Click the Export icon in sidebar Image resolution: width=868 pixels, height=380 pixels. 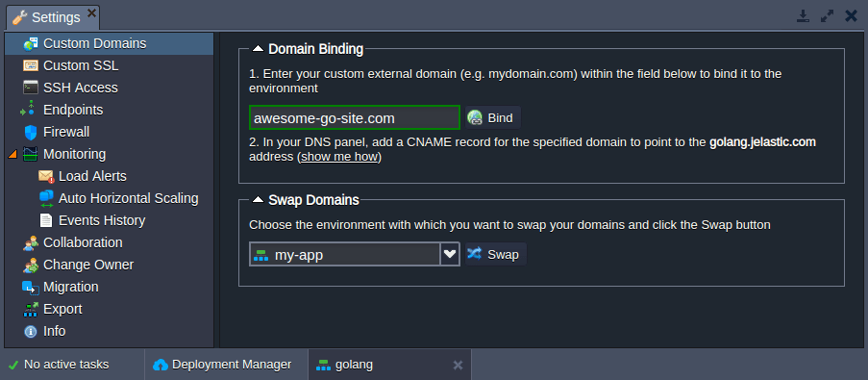[31, 309]
